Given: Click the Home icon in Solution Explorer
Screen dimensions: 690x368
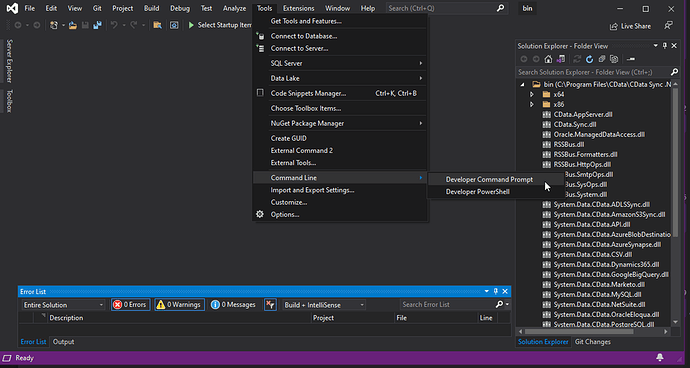Looking at the screenshot, I should tap(548, 59).
